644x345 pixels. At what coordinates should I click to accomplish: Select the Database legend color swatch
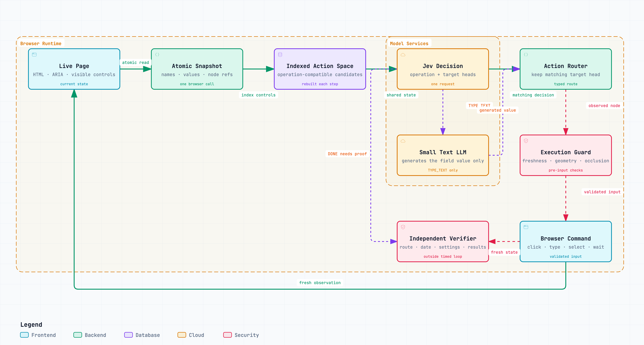tap(128, 335)
